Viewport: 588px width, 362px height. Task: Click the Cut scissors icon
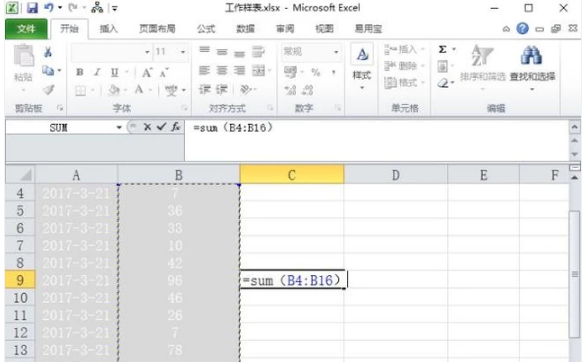(x=48, y=52)
